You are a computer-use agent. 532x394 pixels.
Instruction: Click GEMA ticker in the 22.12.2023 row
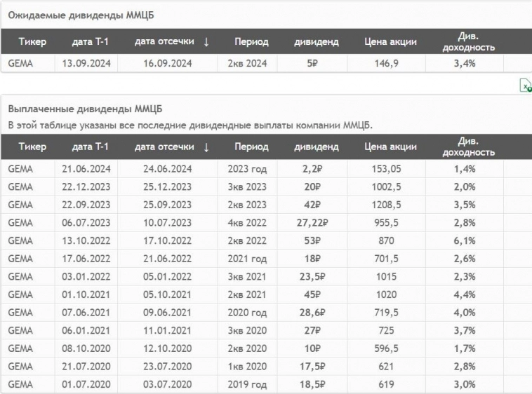pyautogui.click(x=20, y=187)
